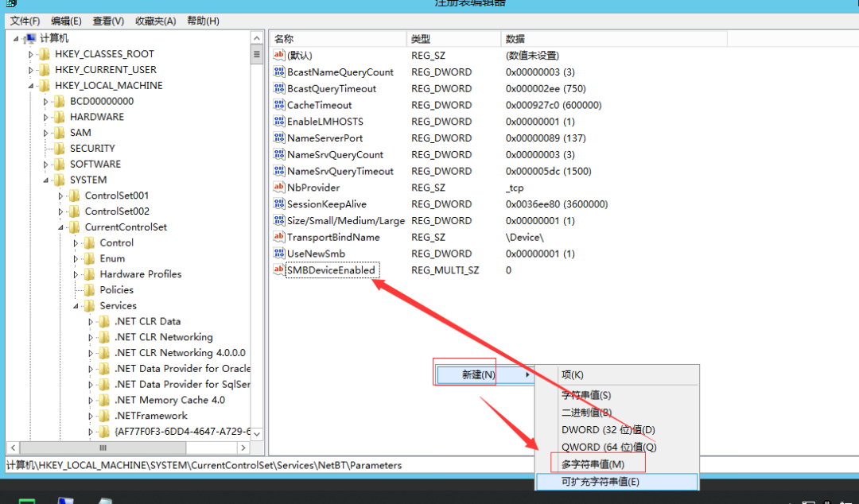Click the tree pane horizontal scrollbar
Viewport: 859px width, 504px height.
103,448
